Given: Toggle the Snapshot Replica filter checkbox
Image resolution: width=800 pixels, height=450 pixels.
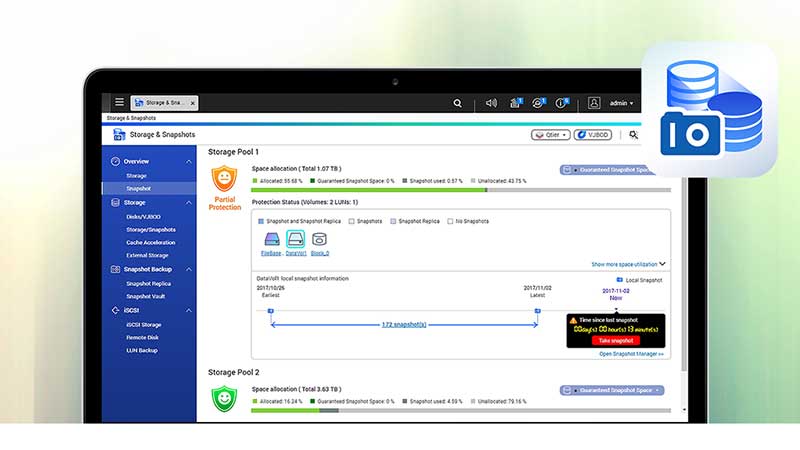Looking at the screenshot, I should point(393,221).
